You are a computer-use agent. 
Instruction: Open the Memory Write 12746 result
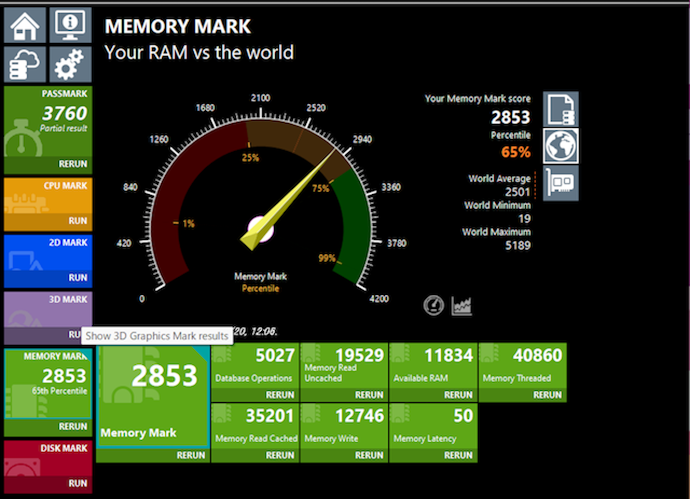[x=344, y=426]
